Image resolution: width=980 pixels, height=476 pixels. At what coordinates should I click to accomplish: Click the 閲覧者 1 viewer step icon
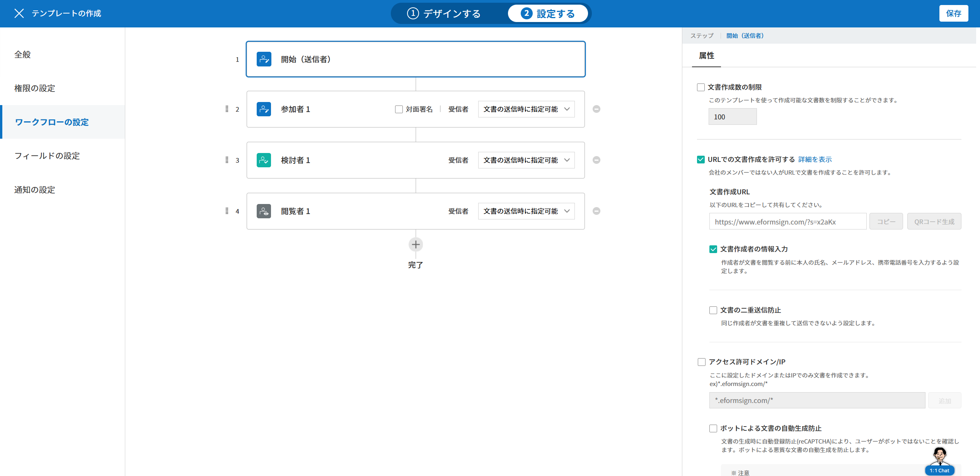264,211
